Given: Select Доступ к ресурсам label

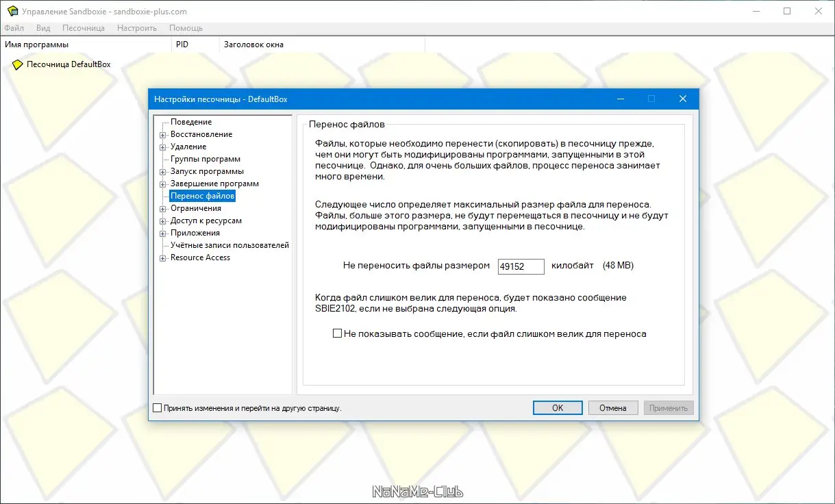Looking at the screenshot, I should tap(206, 220).
